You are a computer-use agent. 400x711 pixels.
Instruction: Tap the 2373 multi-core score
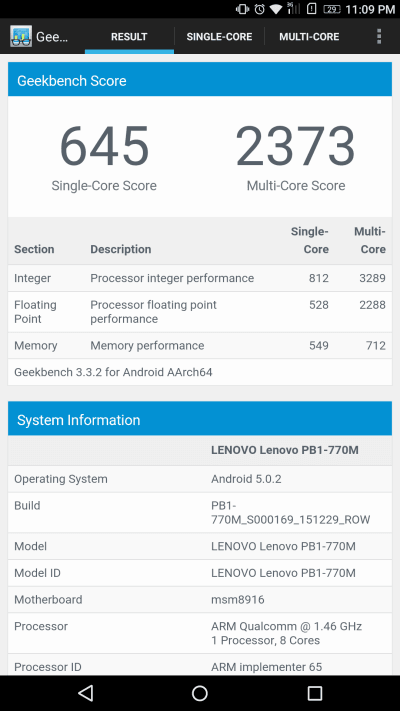pyautogui.click(x=296, y=146)
